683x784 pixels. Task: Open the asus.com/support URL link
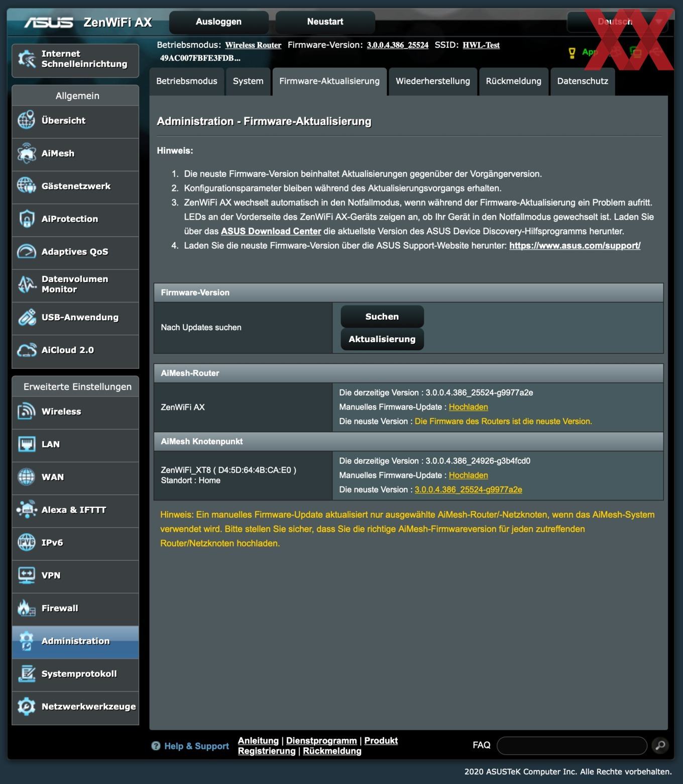click(x=575, y=246)
